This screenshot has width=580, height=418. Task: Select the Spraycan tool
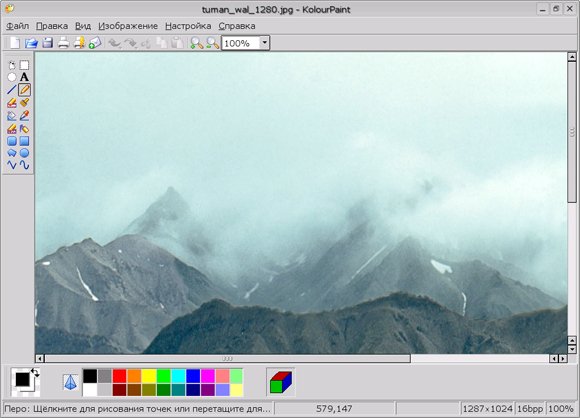[x=24, y=129]
